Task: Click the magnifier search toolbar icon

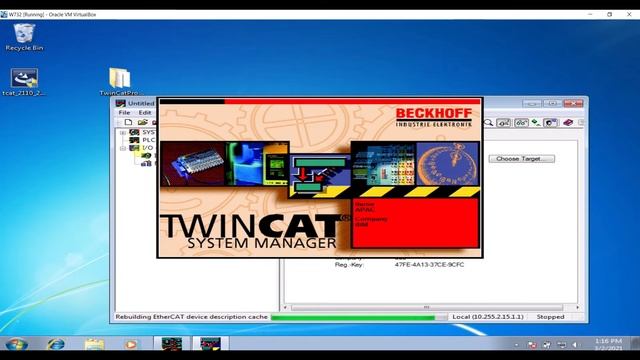Action: [488, 122]
